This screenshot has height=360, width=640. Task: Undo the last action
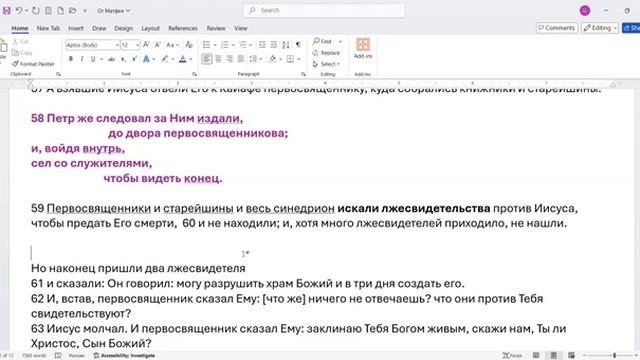click(18, 11)
